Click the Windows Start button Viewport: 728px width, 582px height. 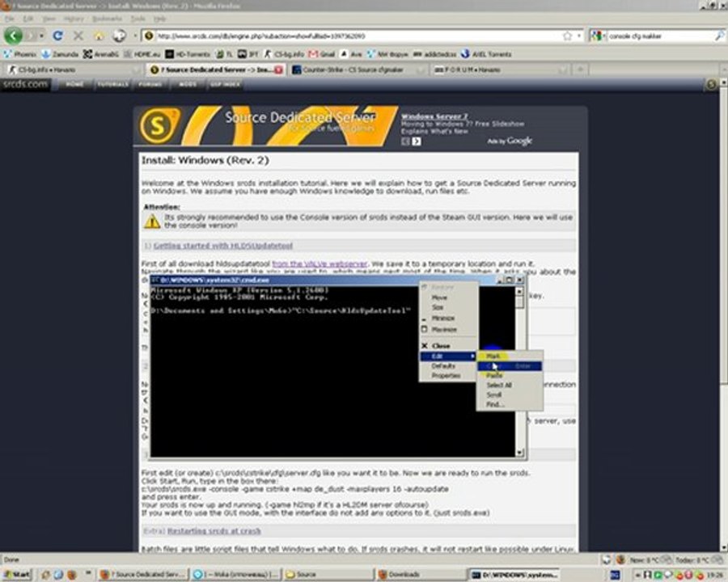point(17,575)
